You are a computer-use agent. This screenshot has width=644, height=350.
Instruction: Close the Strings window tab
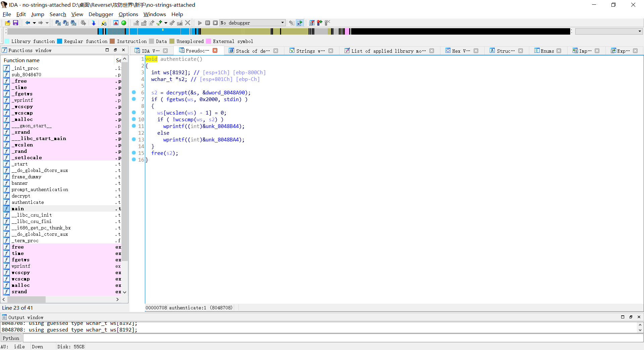tap(331, 51)
